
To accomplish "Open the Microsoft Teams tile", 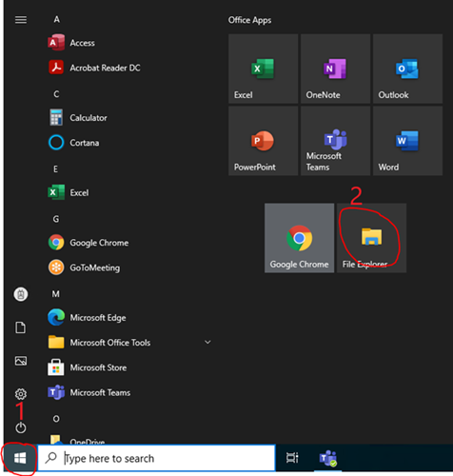I will click(x=335, y=141).
